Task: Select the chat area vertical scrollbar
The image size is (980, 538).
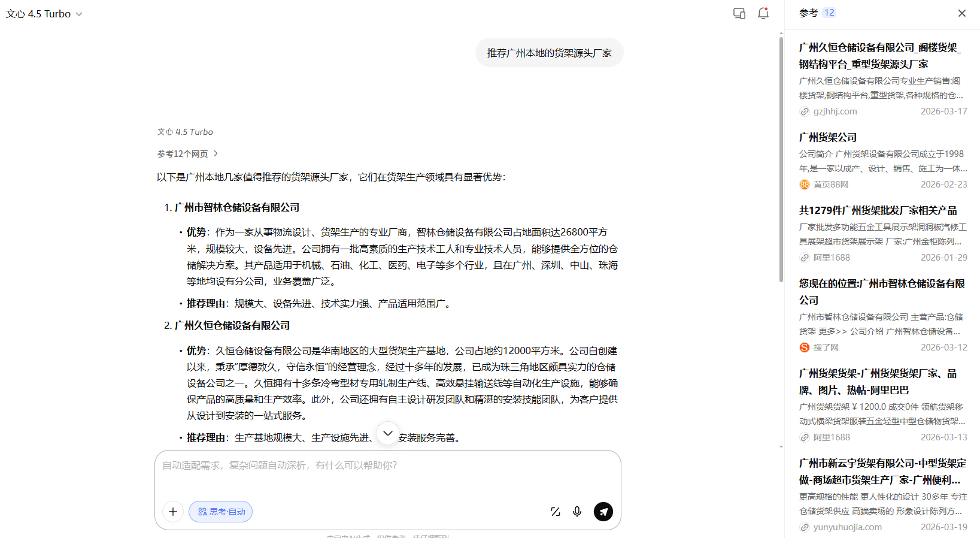Action: click(781, 159)
